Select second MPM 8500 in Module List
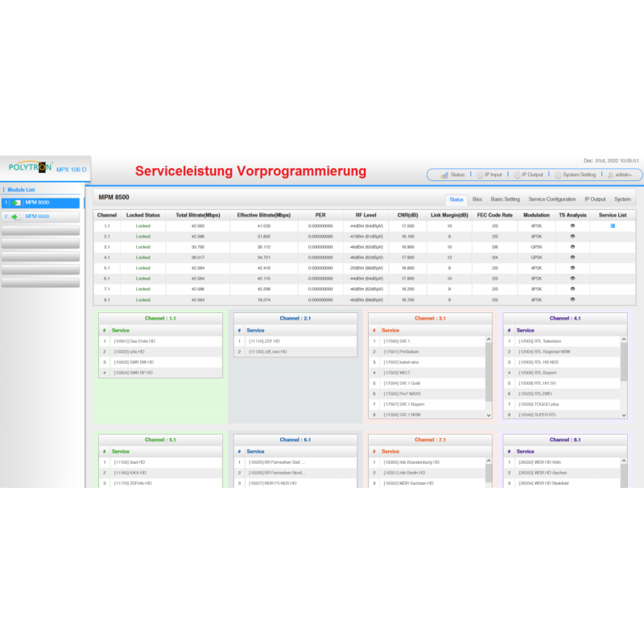This screenshot has height=644, width=644. click(x=41, y=217)
